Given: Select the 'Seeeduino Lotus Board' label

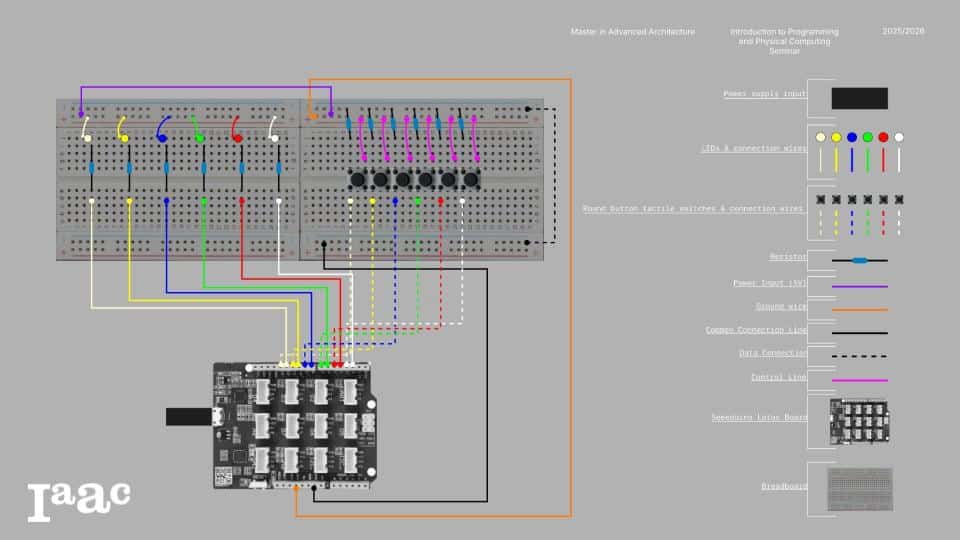Looking at the screenshot, I should (x=759, y=417).
